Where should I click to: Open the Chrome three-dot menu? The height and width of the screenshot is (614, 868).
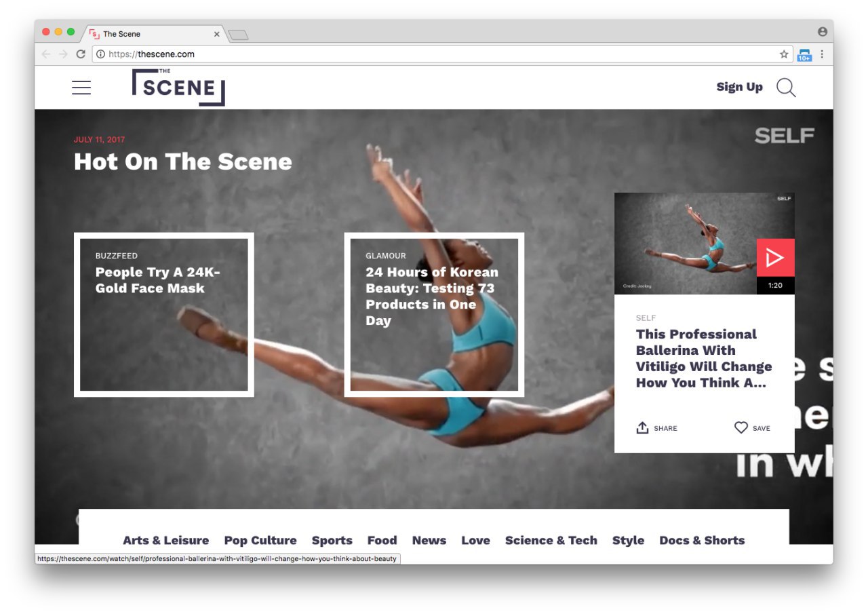(822, 54)
